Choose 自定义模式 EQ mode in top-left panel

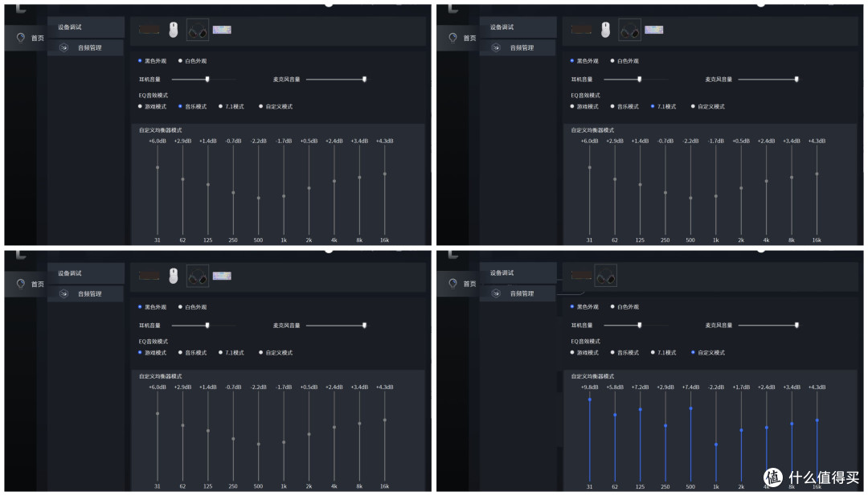pyautogui.click(x=276, y=106)
